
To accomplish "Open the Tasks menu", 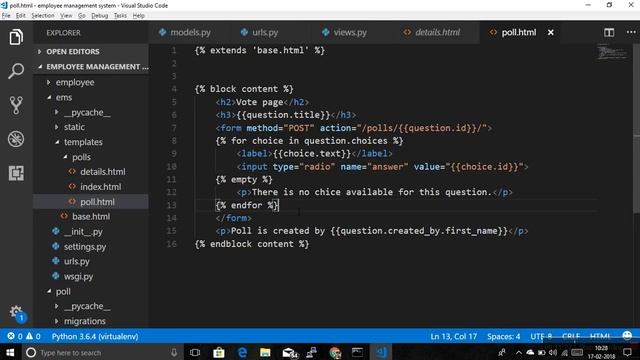I will (120, 16).
